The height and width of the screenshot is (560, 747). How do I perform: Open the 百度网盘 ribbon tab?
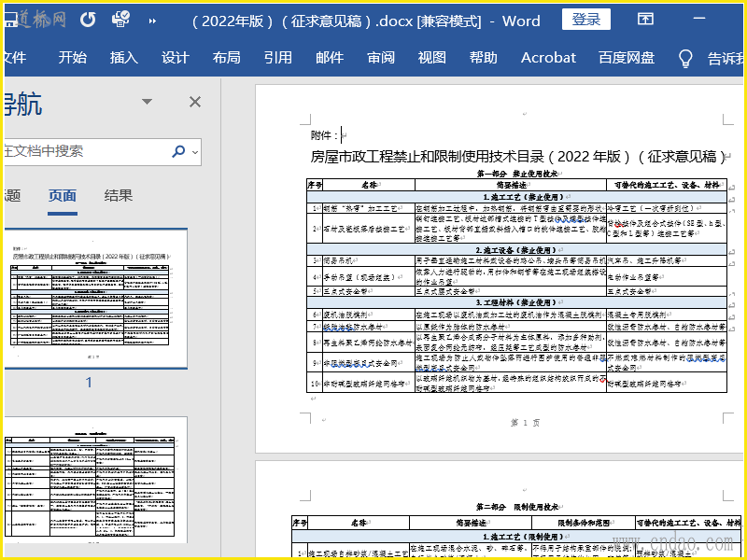627,58
